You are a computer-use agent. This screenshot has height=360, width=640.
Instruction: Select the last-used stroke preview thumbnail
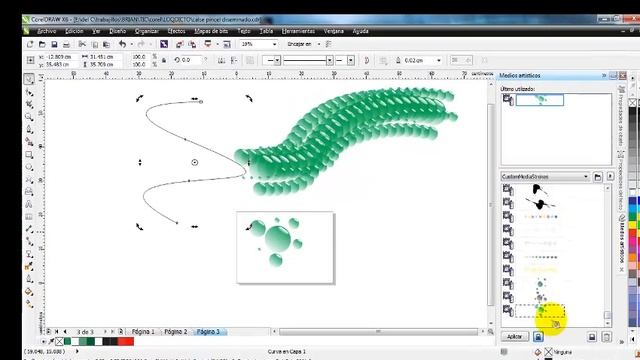(x=540, y=100)
